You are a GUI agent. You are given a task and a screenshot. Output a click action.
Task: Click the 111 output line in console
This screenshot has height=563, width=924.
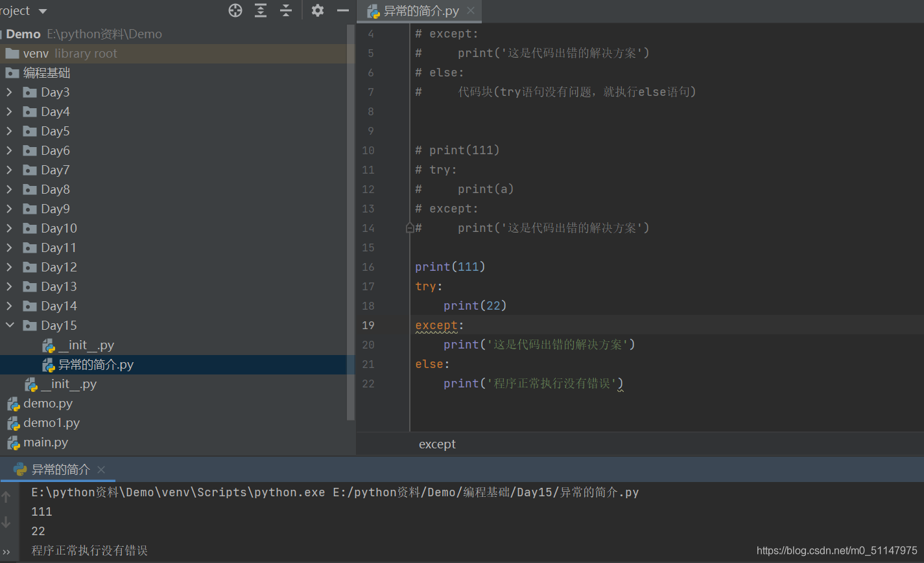pyautogui.click(x=41, y=512)
